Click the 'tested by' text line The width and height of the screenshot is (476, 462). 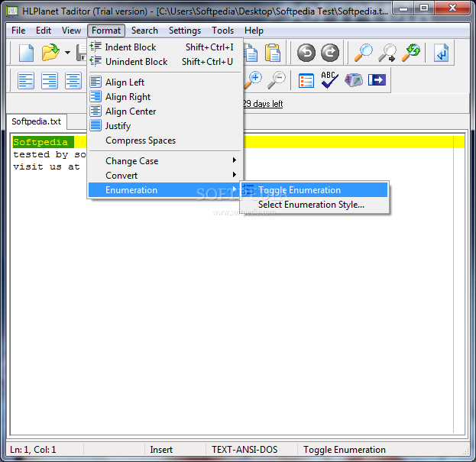50,154
